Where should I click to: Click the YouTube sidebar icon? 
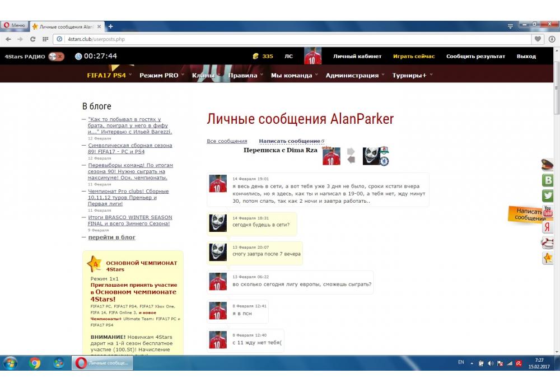click(x=548, y=212)
